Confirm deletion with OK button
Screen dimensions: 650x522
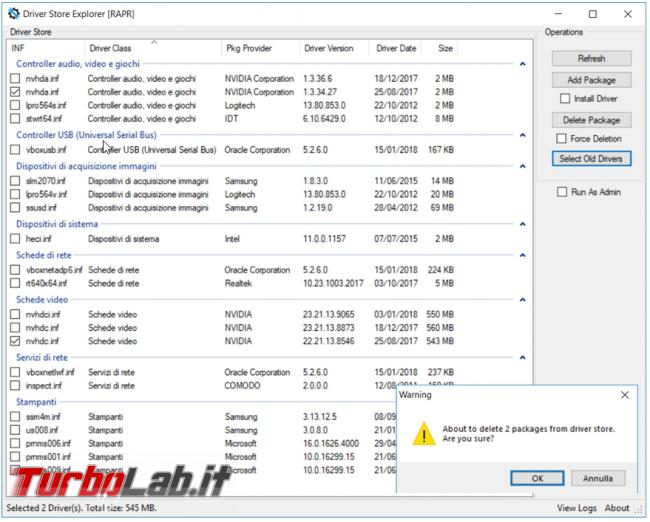point(537,478)
